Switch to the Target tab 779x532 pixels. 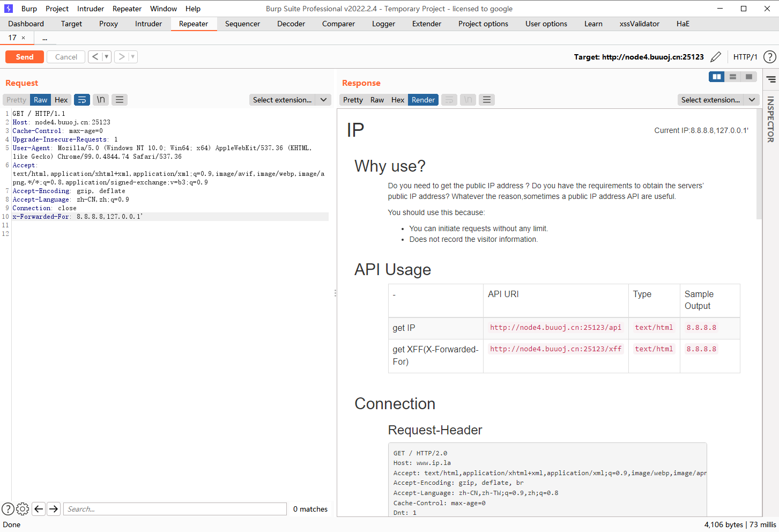point(71,24)
